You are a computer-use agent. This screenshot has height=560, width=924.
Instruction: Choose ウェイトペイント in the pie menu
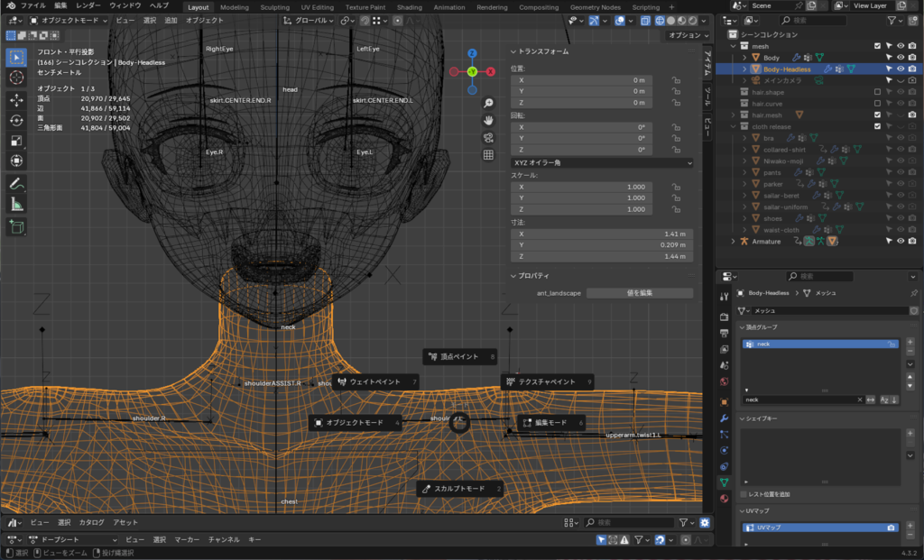374,382
